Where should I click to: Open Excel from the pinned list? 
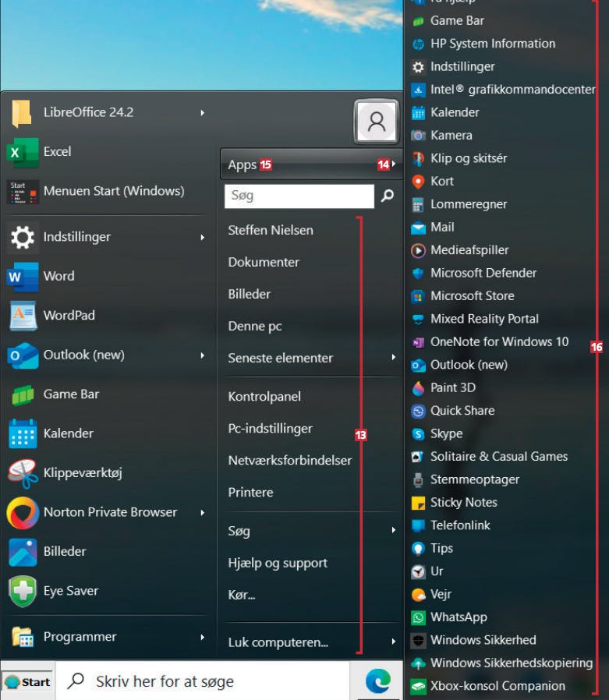coord(105,152)
